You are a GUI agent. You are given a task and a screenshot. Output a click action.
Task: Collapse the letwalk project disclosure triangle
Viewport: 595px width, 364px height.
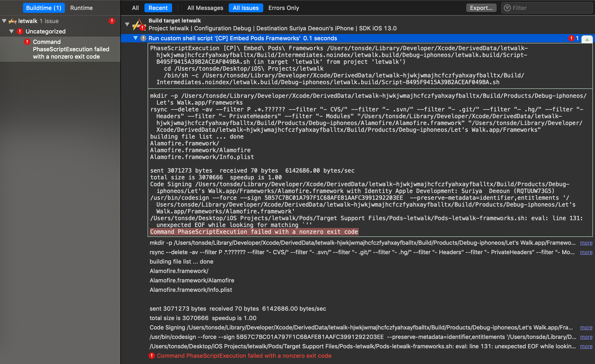coord(4,21)
